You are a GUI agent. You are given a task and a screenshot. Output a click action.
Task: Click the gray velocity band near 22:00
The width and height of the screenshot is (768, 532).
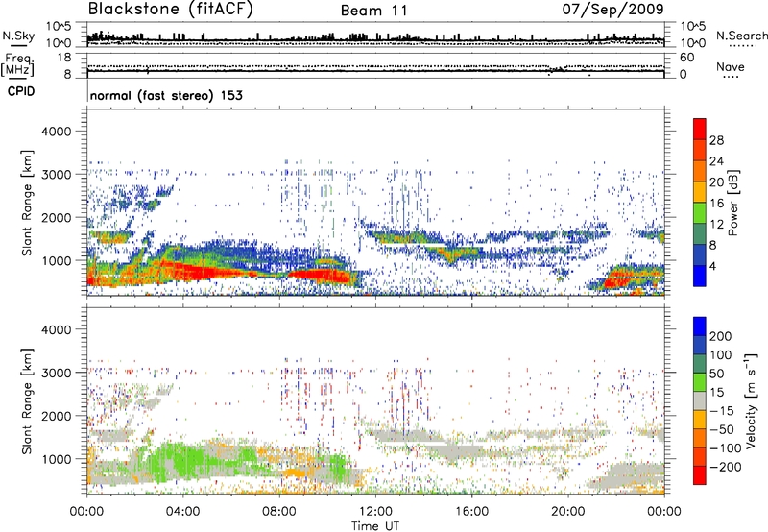(632, 475)
